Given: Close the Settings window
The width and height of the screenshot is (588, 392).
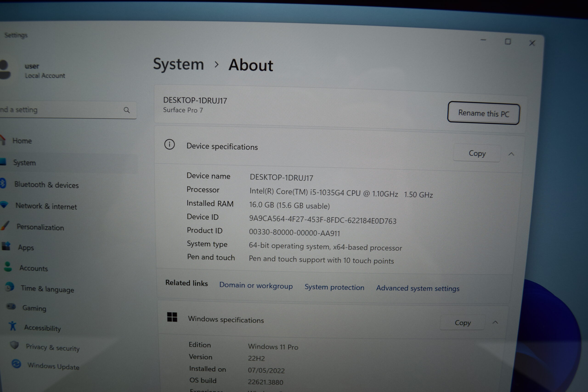Looking at the screenshot, I should [532, 43].
